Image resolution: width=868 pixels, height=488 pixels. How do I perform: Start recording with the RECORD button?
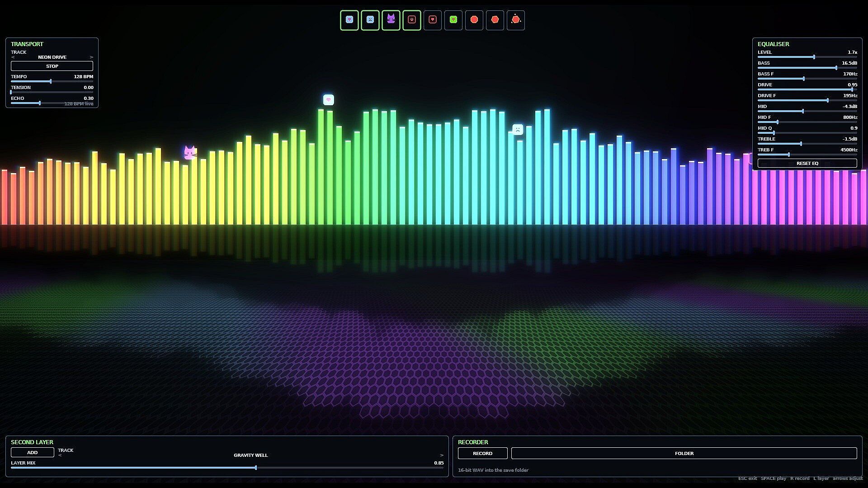coord(483,453)
